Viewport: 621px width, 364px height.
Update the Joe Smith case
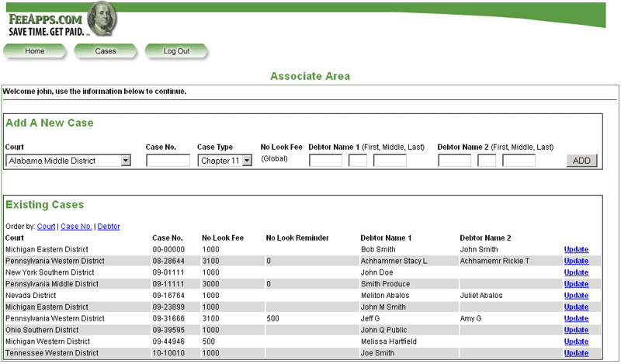point(576,352)
